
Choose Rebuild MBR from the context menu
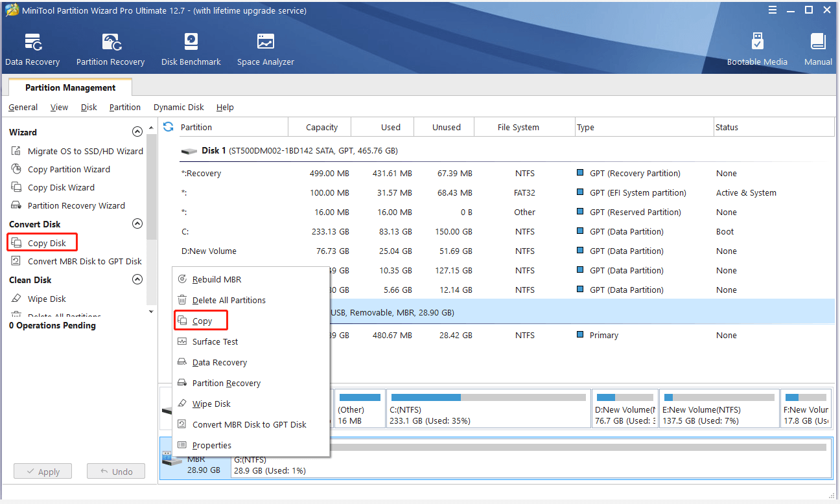coord(251,279)
